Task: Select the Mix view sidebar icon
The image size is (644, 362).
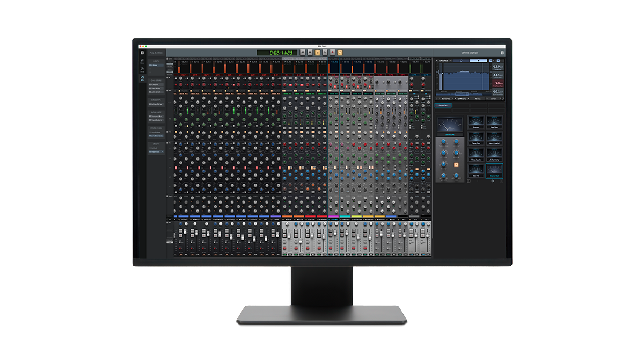Action: [142, 78]
